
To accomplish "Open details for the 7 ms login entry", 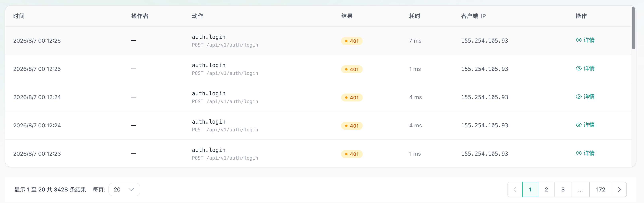I will 585,40.
